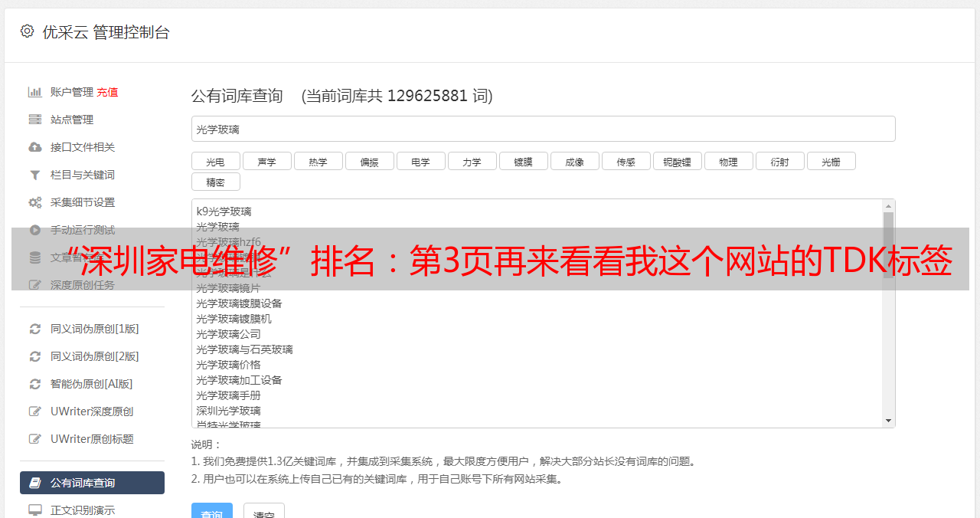The height and width of the screenshot is (518, 980).
Task: Click the results list scrollbar up arrow
Action: 888,206
